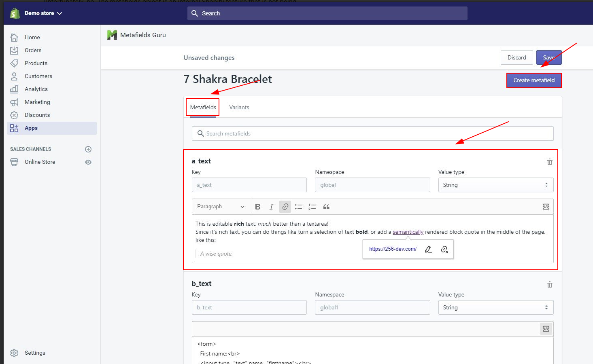Edit link with pencil icon
Image resolution: width=593 pixels, height=364 pixels.
tap(429, 250)
